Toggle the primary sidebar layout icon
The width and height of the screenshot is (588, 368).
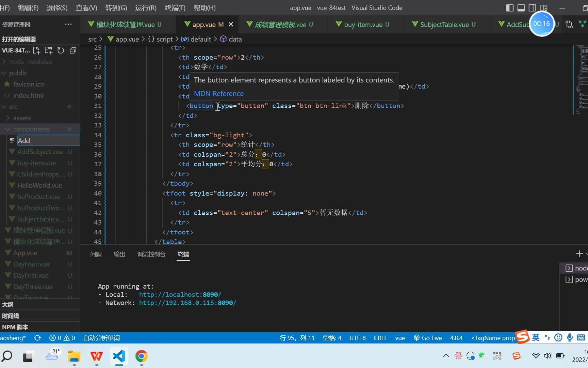[x=510, y=7]
